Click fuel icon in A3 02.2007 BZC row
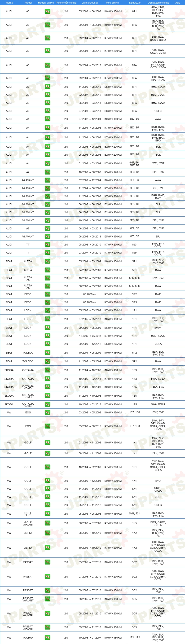185x644 pixels. (x=47, y=95)
